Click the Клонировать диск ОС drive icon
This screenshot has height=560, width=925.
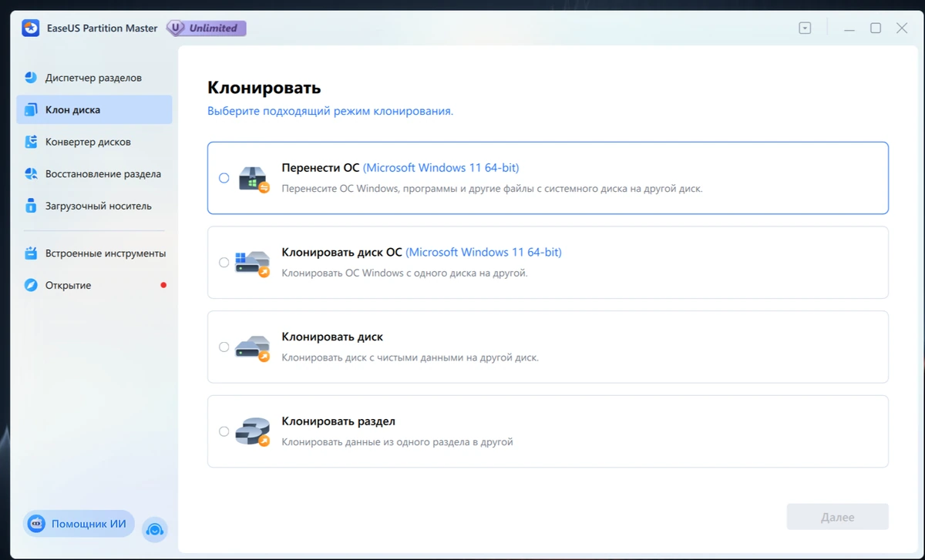[253, 263]
